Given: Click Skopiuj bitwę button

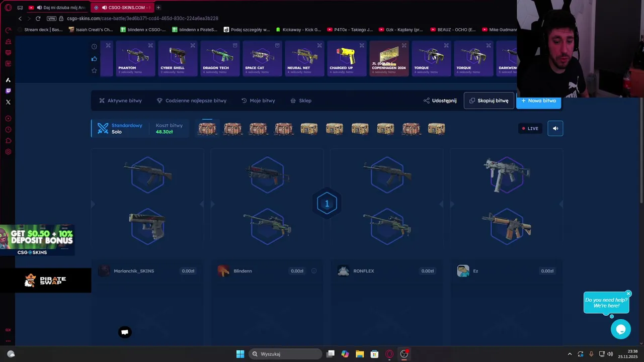Looking at the screenshot, I should pos(489,101).
